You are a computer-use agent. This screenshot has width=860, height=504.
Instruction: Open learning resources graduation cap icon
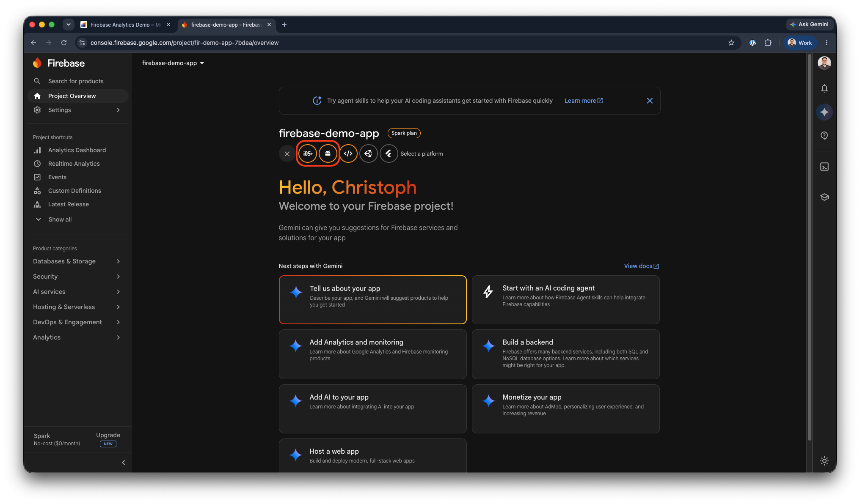(824, 197)
